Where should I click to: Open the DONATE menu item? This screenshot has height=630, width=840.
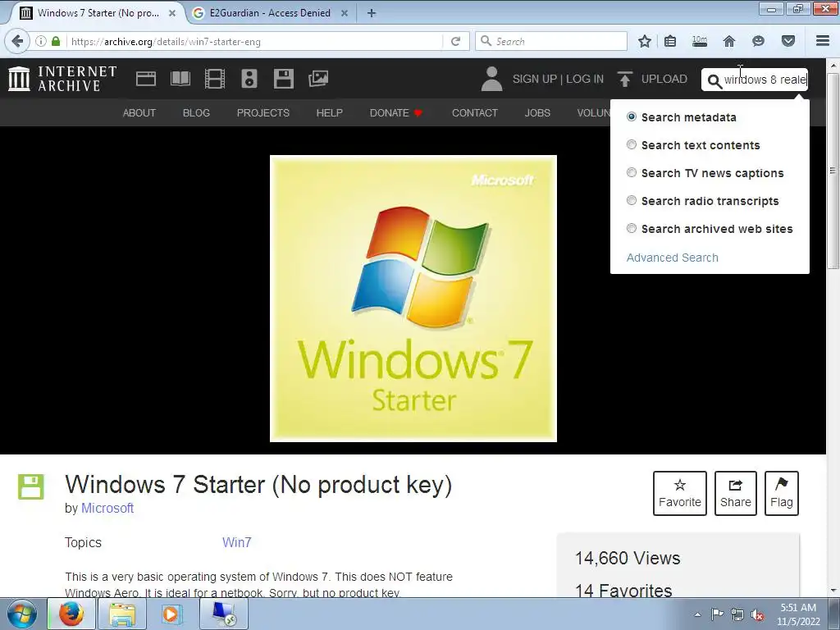396,113
